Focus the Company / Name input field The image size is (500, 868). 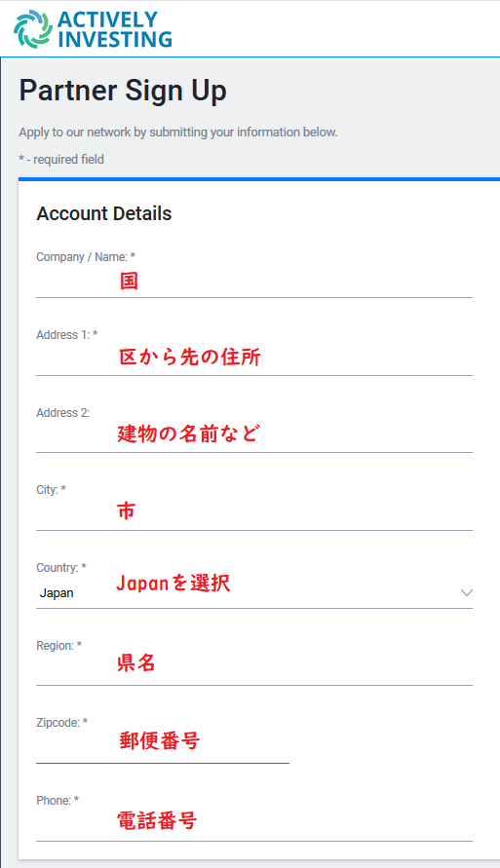pyautogui.click(x=254, y=282)
